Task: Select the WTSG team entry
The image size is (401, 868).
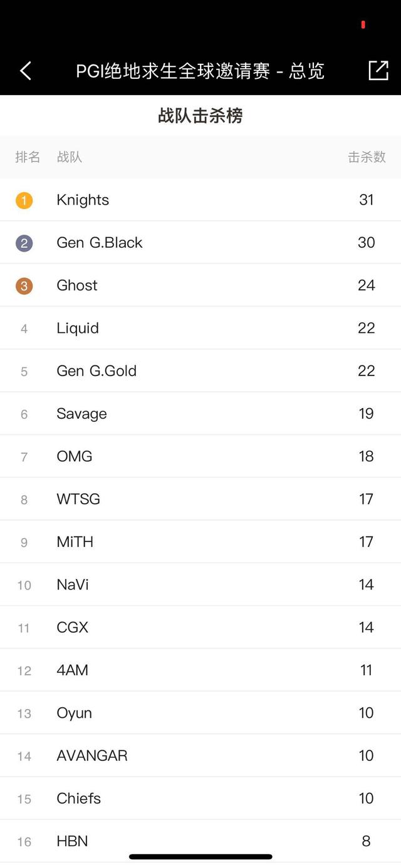Action: tap(78, 499)
